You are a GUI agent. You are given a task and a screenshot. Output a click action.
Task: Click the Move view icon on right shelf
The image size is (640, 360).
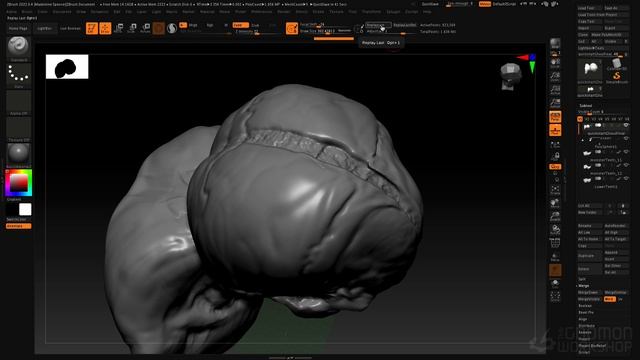[x=555, y=203]
